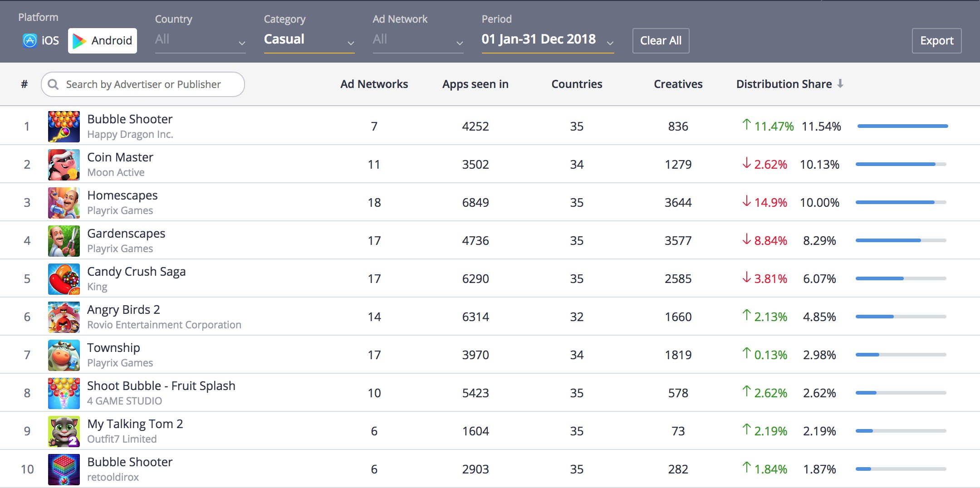The width and height of the screenshot is (980, 488).
Task: Click the Distribution Share sort arrow
Action: point(840,84)
